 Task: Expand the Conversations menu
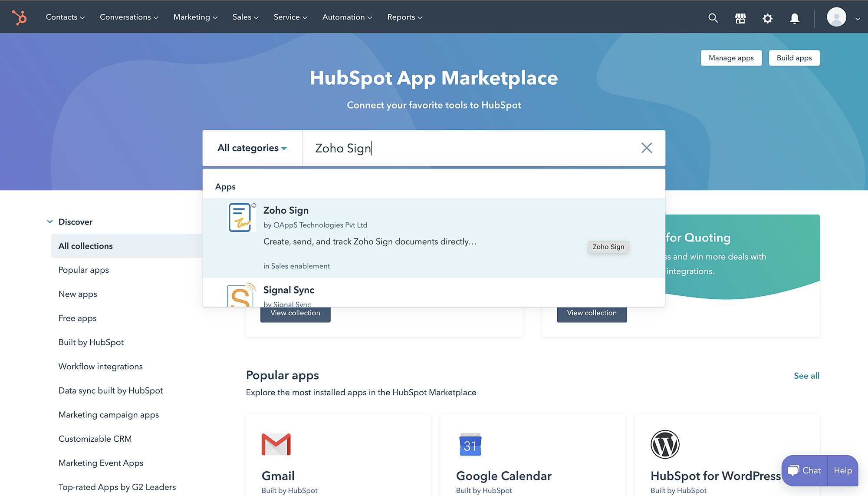tap(129, 17)
